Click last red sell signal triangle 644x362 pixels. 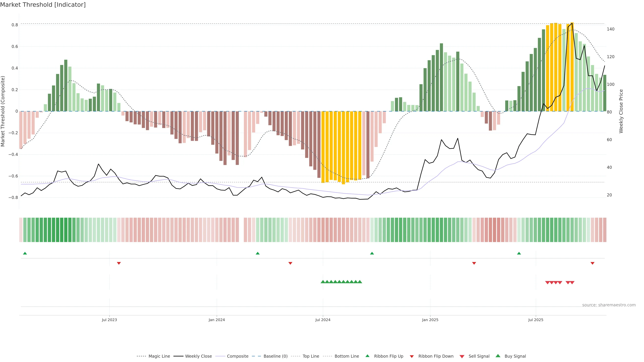pyautogui.click(x=572, y=283)
